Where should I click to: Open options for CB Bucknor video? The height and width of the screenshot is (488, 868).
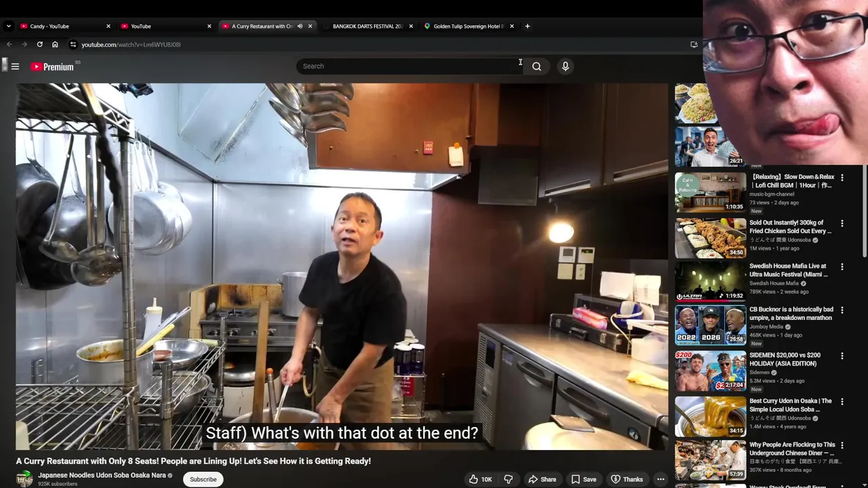coord(842,310)
